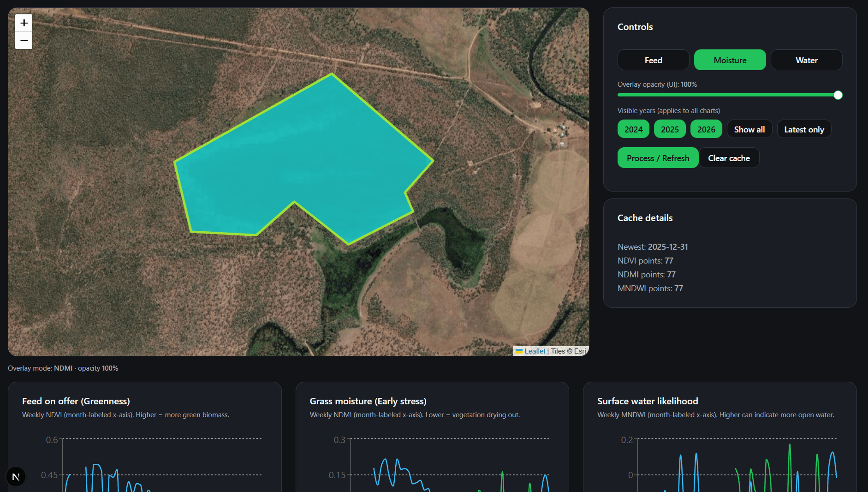Toggle the 2024 year filter
The width and height of the screenshot is (868, 492).
click(x=633, y=129)
